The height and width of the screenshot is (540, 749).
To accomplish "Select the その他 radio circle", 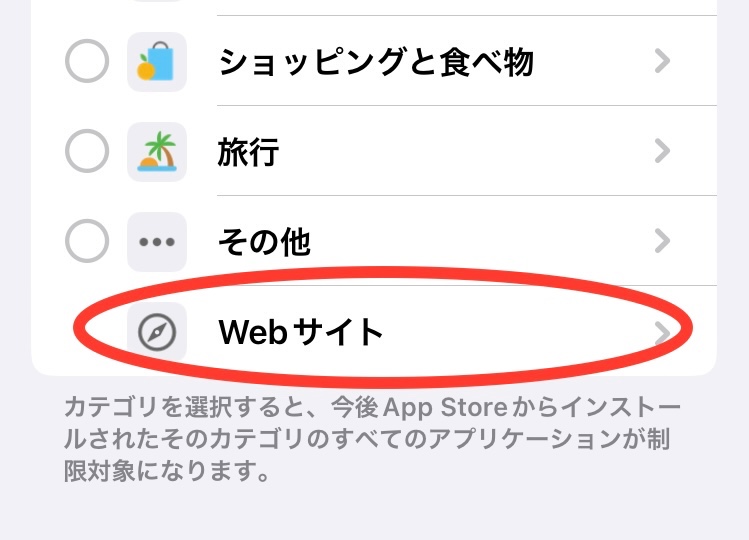I will [x=87, y=241].
